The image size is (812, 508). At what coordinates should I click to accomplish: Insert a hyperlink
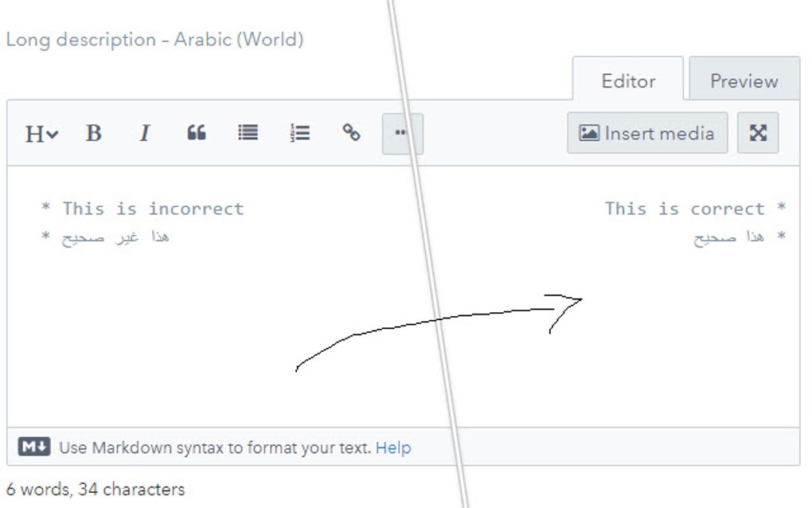coord(351,132)
